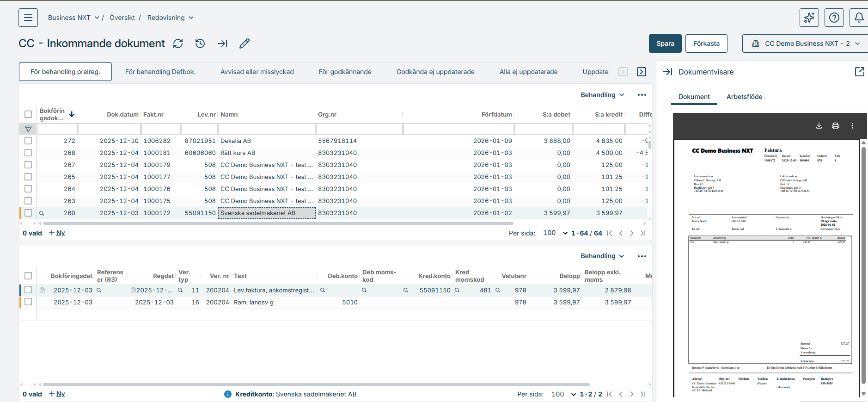Open the notifications bell
Screen dimensions: 868x402
pyautogui.click(x=859, y=18)
